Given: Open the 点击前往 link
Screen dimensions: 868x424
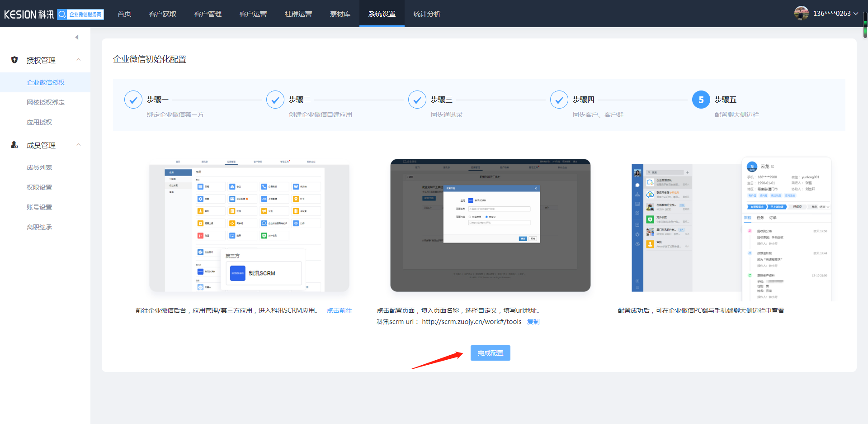Looking at the screenshot, I should [339, 310].
